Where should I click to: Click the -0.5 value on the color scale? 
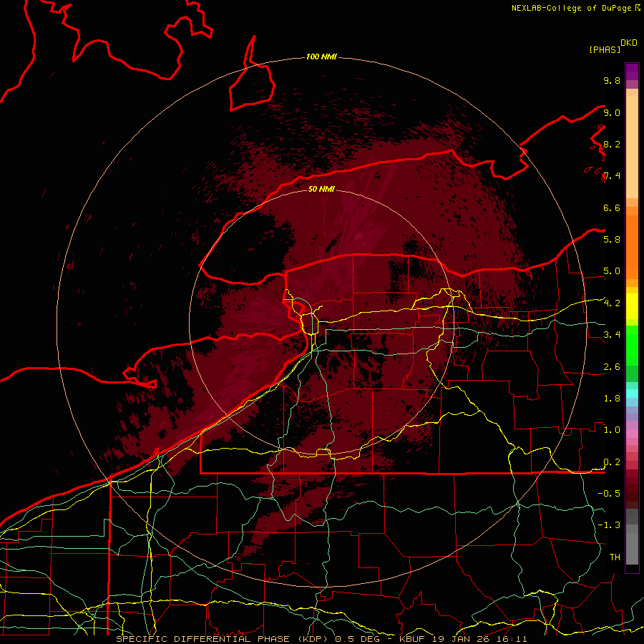(x=609, y=493)
